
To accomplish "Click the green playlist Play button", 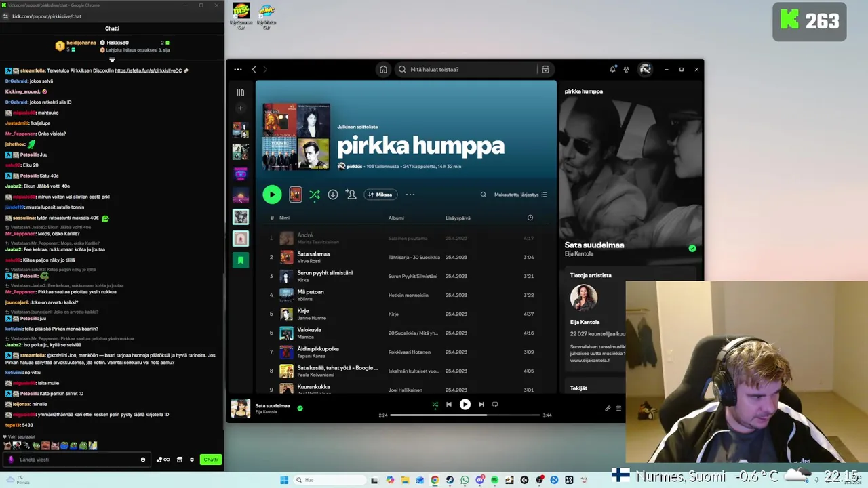I will pos(272,195).
